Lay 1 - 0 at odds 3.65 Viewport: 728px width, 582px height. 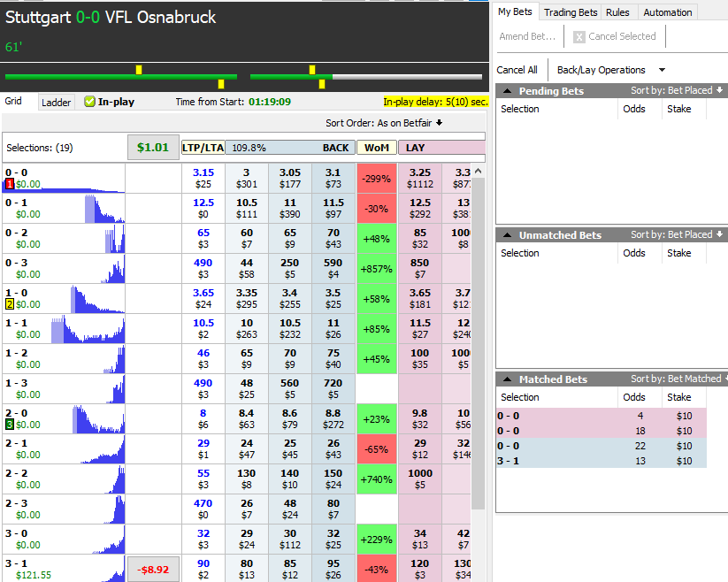(419, 298)
